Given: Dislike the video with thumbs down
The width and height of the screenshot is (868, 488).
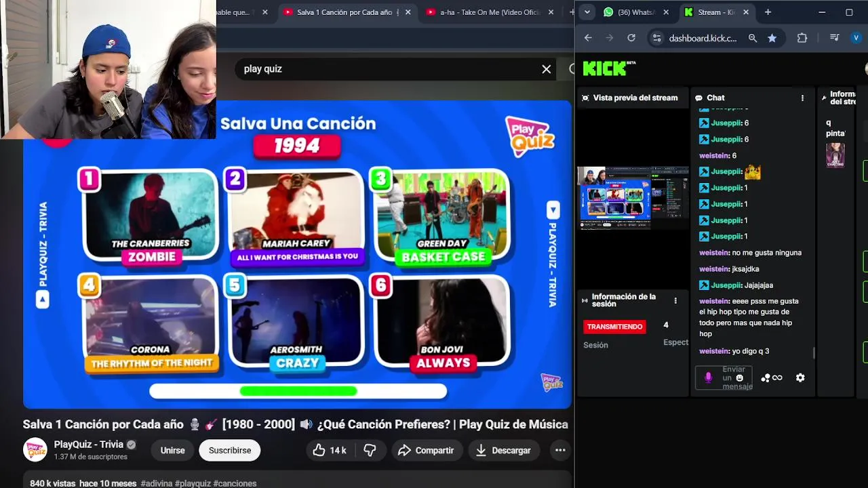Looking at the screenshot, I should (370, 450).
